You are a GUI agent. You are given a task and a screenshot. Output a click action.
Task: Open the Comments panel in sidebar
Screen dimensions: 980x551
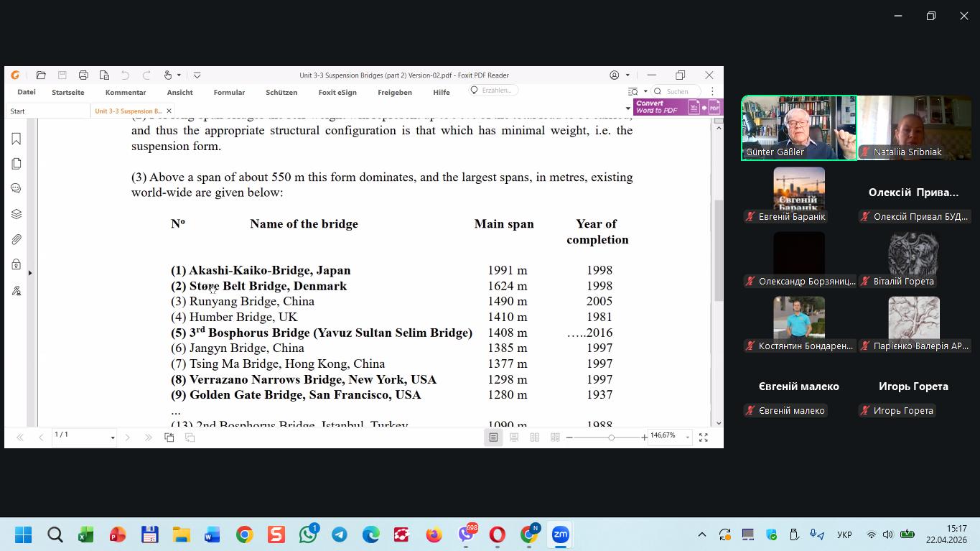(16, 189)
